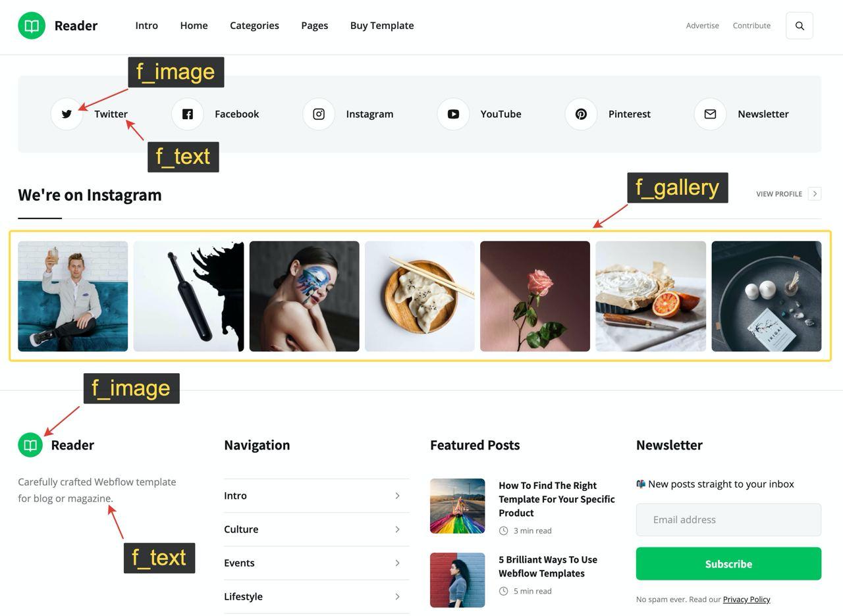Open the Twitter bird icon link

pyautogui.click(x=67, y=114)
